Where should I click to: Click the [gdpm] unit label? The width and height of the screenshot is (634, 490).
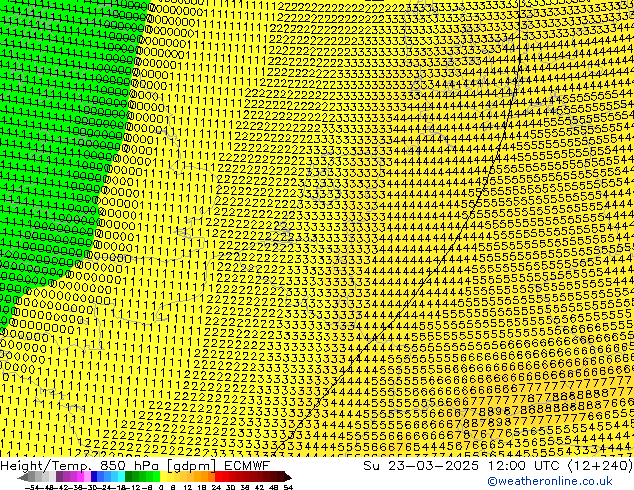tap(192, 466)
